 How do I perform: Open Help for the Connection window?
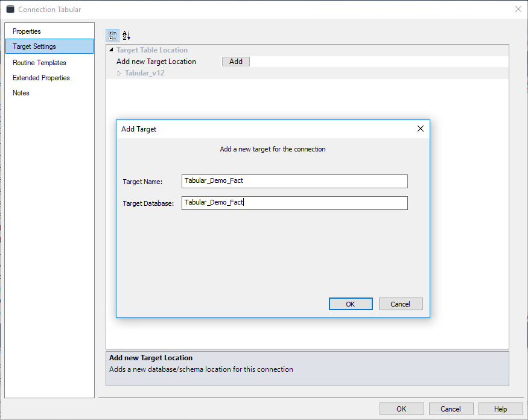[x=500, y=409]
